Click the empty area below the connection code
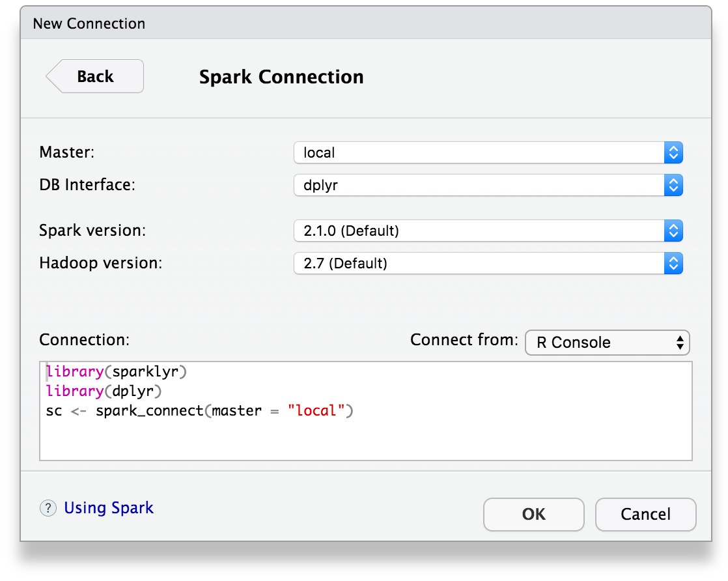The image size is (728, 581). point(365,440)
